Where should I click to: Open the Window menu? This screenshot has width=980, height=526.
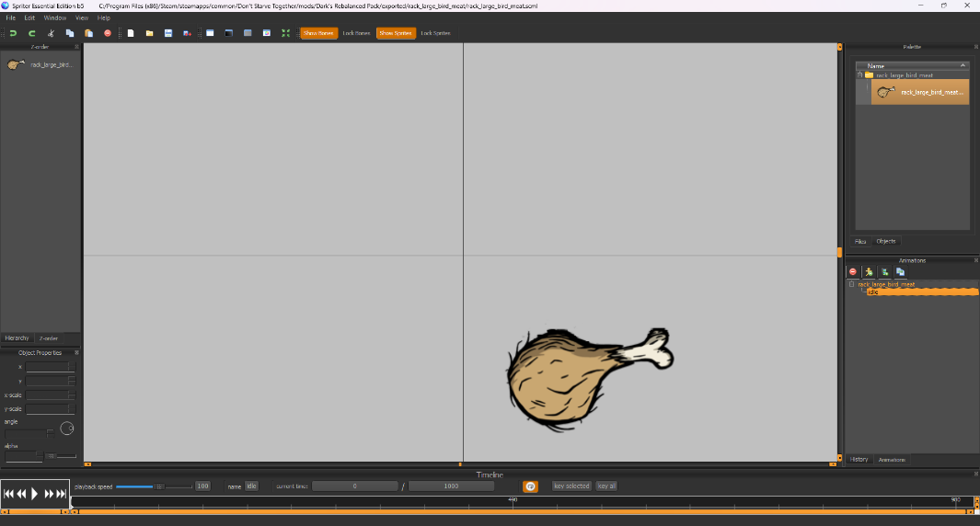coord(55,18)
